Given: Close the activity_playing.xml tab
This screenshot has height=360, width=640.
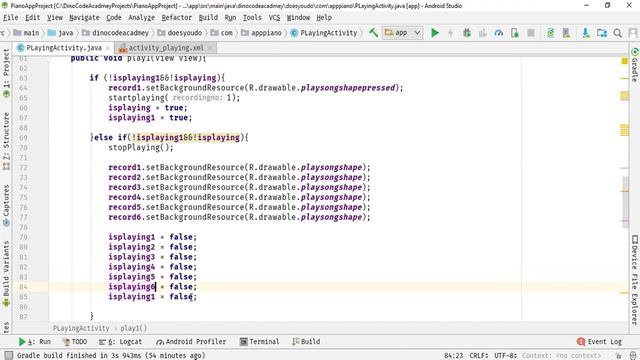Looking at the screenshot, I should click(210, 48).
